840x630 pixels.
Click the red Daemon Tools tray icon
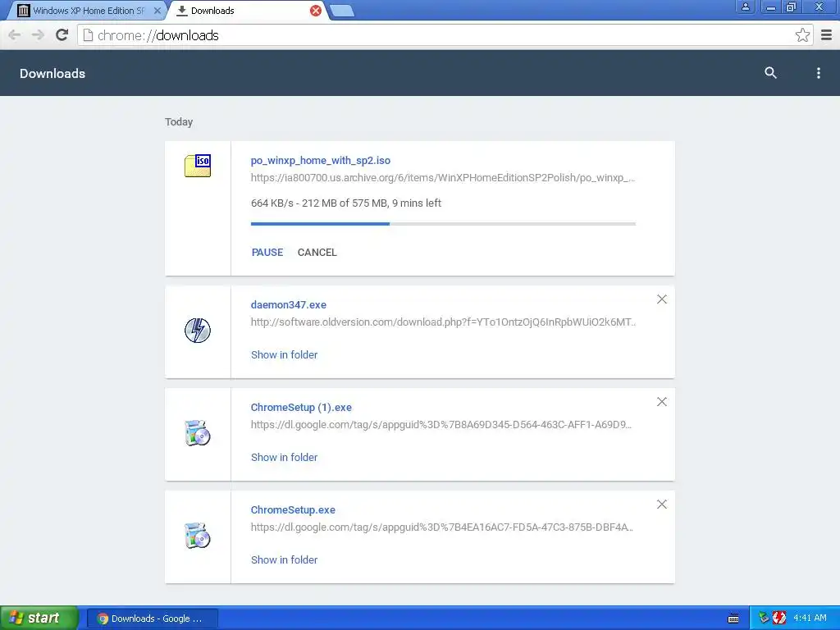point(779,619)
